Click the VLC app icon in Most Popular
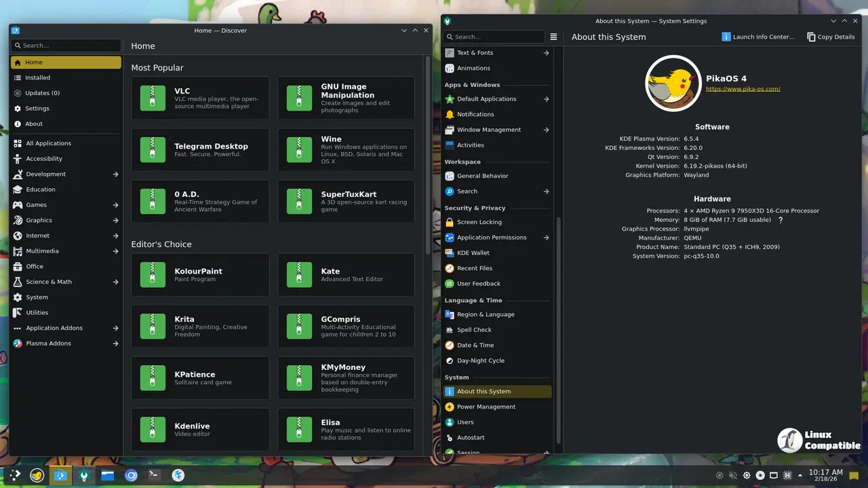Viewport: 868px width, 488px height. coord(153,98)
